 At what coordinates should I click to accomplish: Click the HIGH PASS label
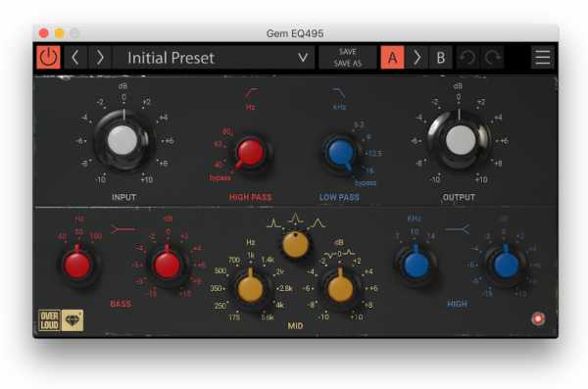point(251,197)
